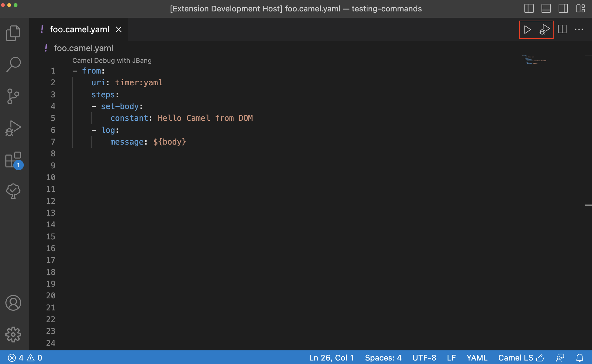Run the Camel file with JBang
The image size is (592, 364).
tap(528, 29)
